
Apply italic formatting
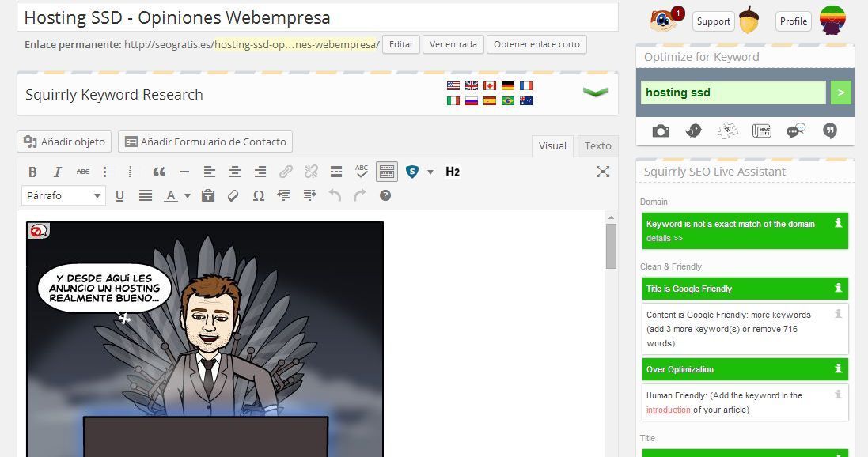[x=58, y=172]
